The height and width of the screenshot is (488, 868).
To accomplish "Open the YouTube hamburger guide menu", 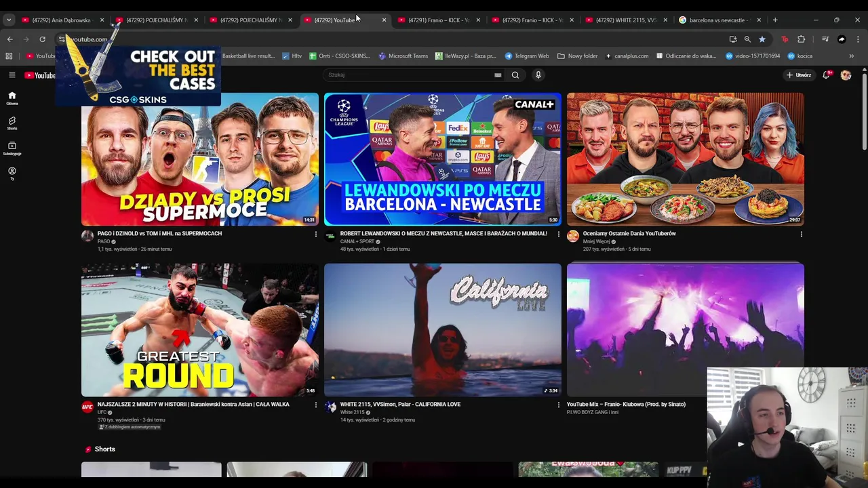I will pos(12,75).
